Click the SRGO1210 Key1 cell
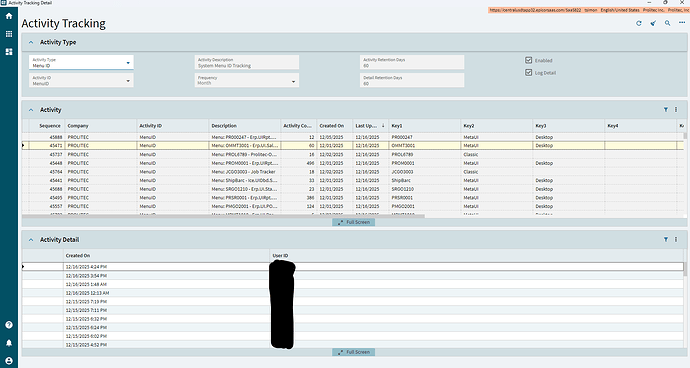The width and height of the screenshot is (690, 368). (425, 189)
